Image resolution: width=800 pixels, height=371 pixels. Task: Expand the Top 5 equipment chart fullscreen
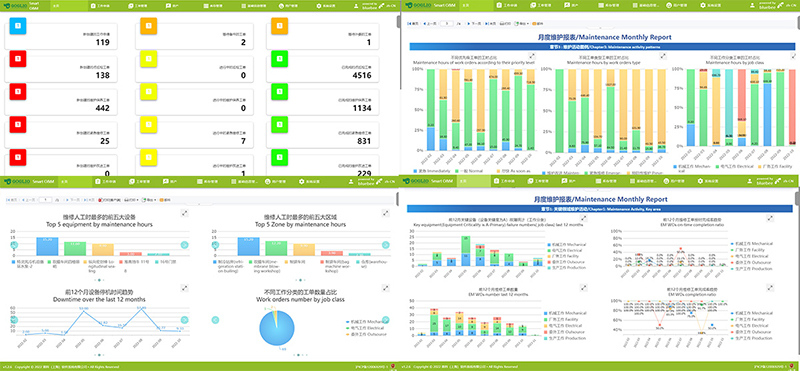[x=185, y=213]
